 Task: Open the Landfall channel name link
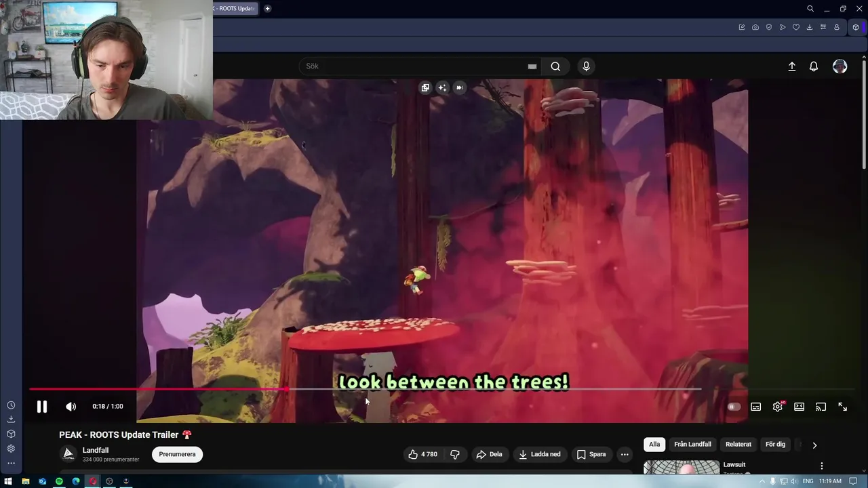click(x=96, y=450)
